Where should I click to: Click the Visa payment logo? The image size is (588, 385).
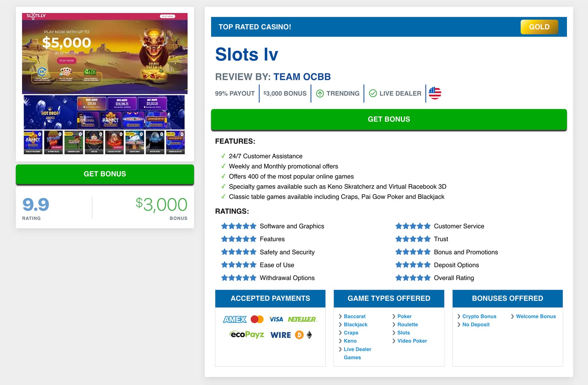pyautogui.click(x=276, y=319)
